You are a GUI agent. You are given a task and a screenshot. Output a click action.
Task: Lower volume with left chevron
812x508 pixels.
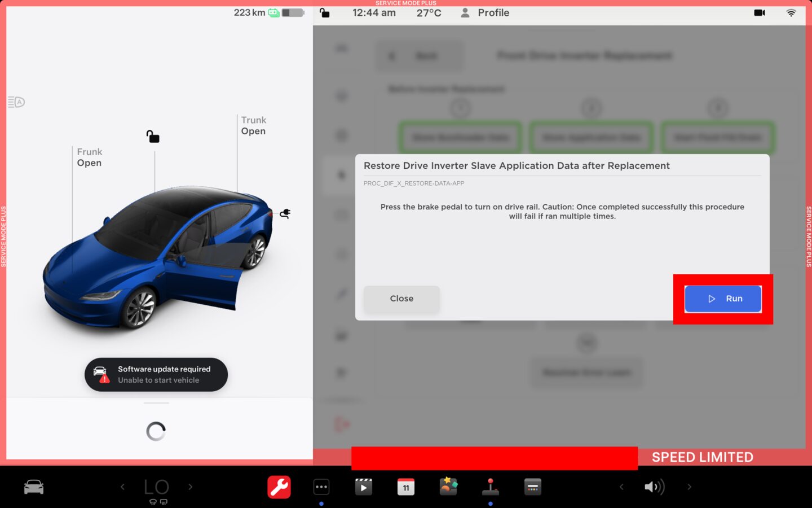coord(621,487)
